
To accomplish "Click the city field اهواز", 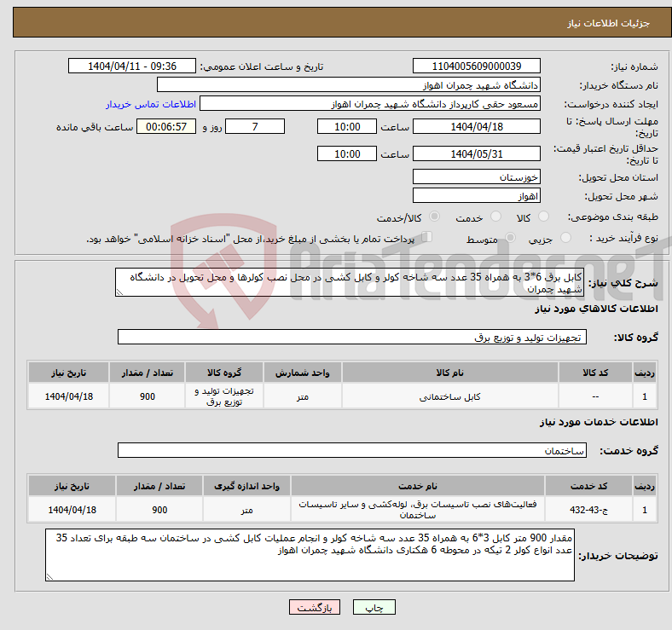I will (476, 195).
